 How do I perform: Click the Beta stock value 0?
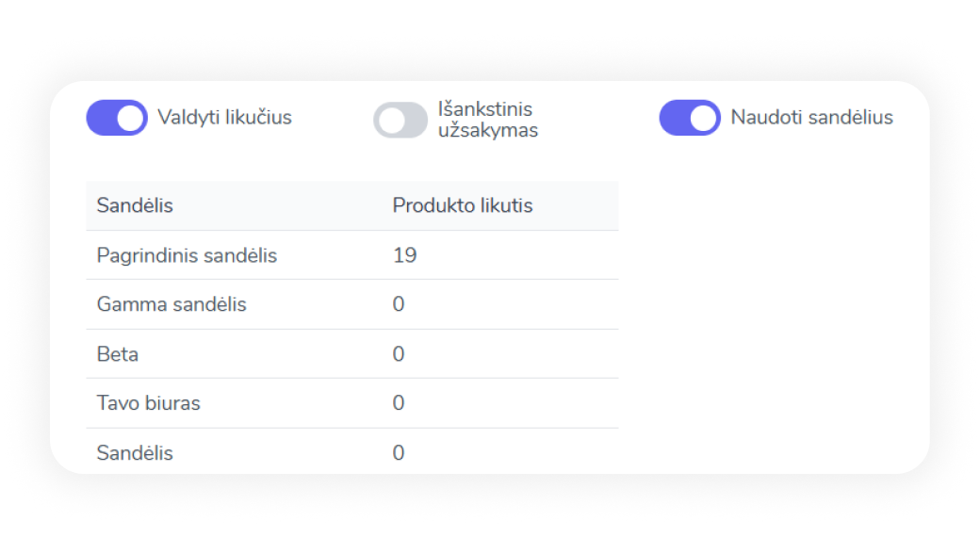coord(399,354)
